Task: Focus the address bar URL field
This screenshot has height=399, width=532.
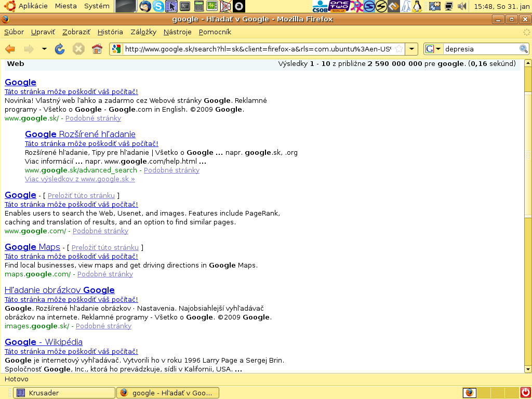Action: (258, 49)
